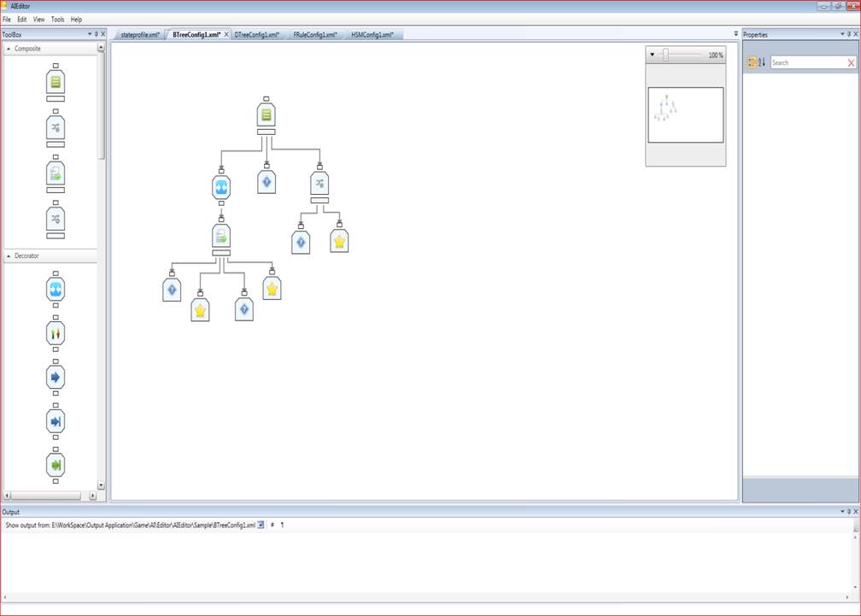861x616 pixels.
Task: Collapse the Decorator section in ToolBox
Action: pyautogui.click(x=9, y=255)
